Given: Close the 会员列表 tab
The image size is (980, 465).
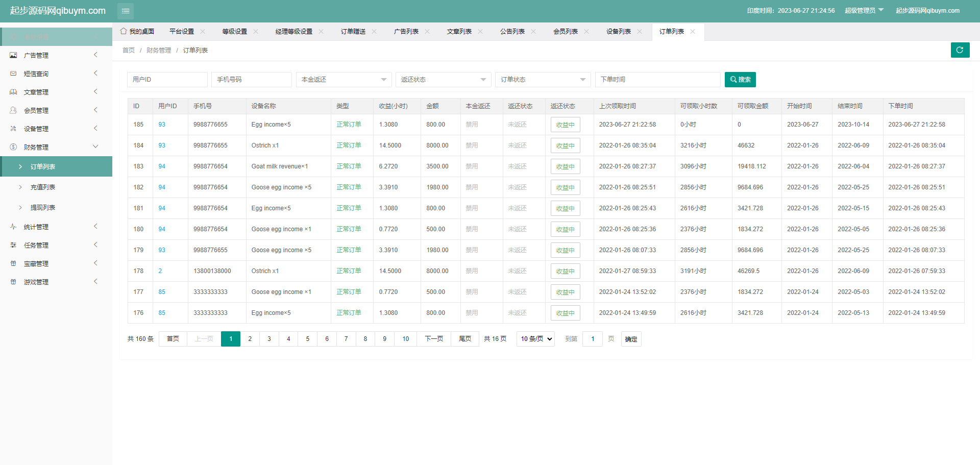Looking at the screenshot, I should coord(586,32).
